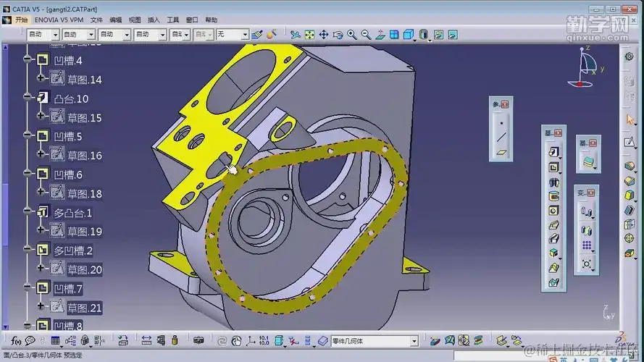644x362 pixels.
Task: Open the Formula f(x) tool
Action: point(16,341)
